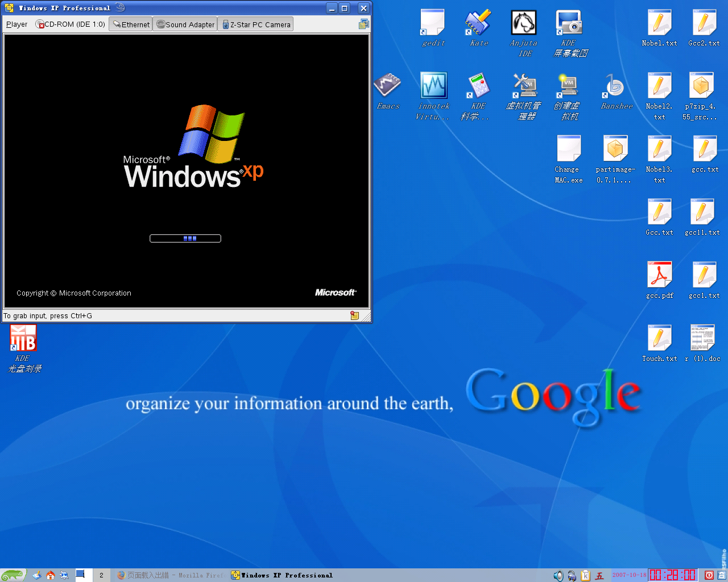Select the create virtual machine icon
Viewport: 728px width, 582px height.
(569, 96)
